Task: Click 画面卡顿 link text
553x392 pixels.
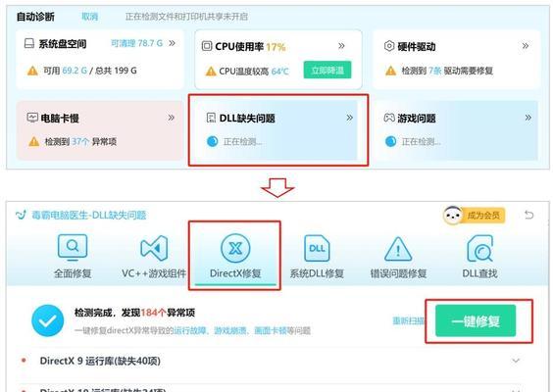Action: pos(271,330)
